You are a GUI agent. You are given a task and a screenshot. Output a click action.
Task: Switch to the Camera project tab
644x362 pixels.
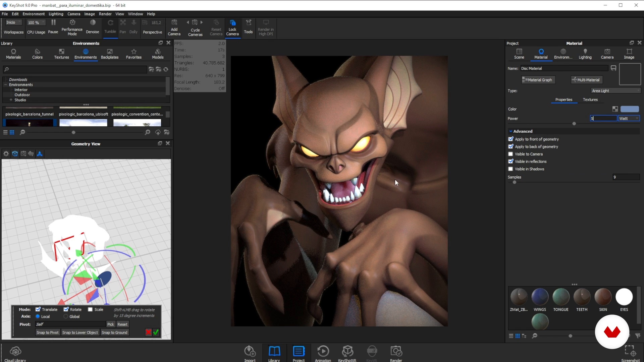(x=607, y=54)
